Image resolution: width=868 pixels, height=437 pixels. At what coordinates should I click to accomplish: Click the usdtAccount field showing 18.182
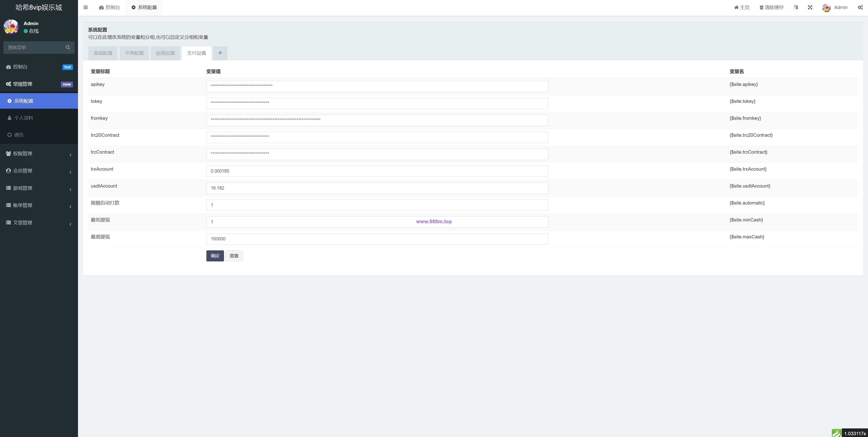(377, 188)
